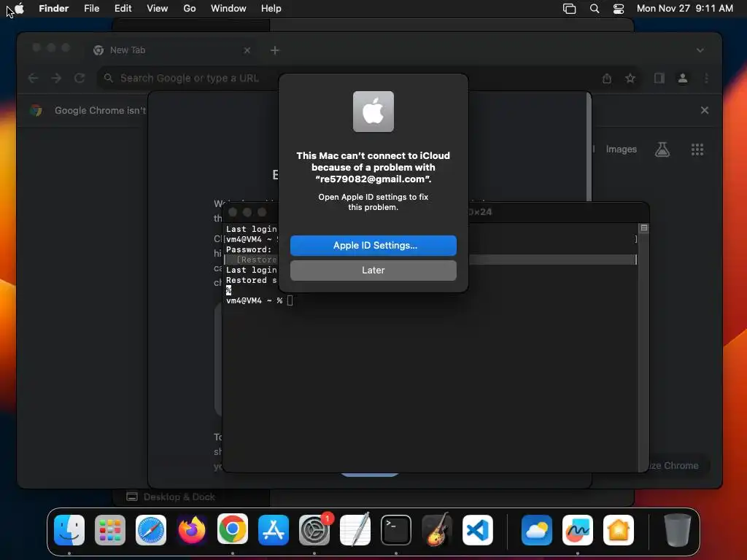Click the Terminal scrollback marker icon
The height and width of the screenshot is (560, 747).
tap(643, 228)
